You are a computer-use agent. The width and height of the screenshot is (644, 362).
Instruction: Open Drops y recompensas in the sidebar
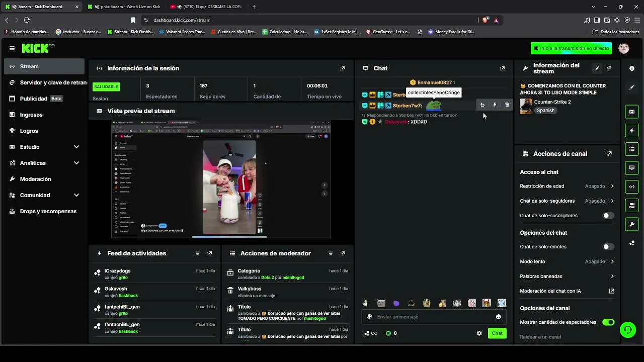[x=44, y=211]
